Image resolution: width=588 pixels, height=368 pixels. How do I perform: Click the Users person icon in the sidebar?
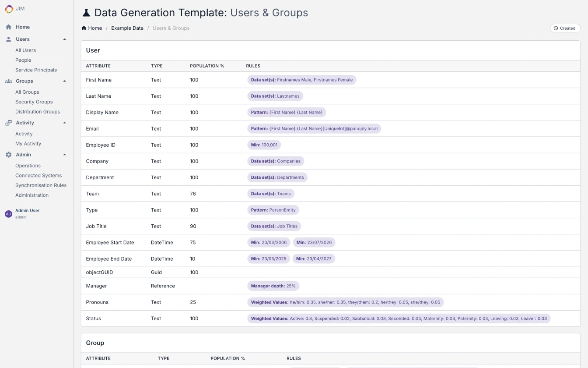pos(7,39)
